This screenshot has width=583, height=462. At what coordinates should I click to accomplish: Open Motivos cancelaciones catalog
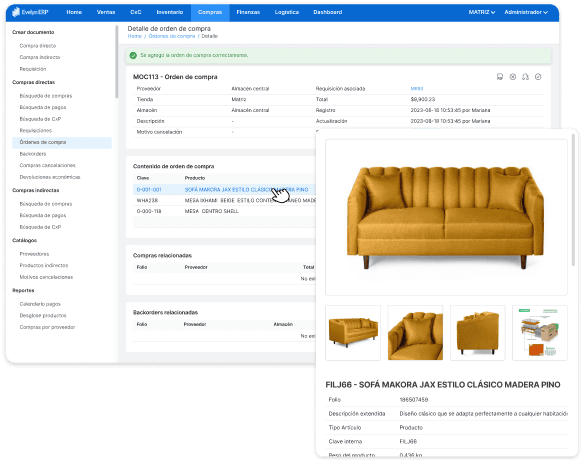[x=46, y=277]
